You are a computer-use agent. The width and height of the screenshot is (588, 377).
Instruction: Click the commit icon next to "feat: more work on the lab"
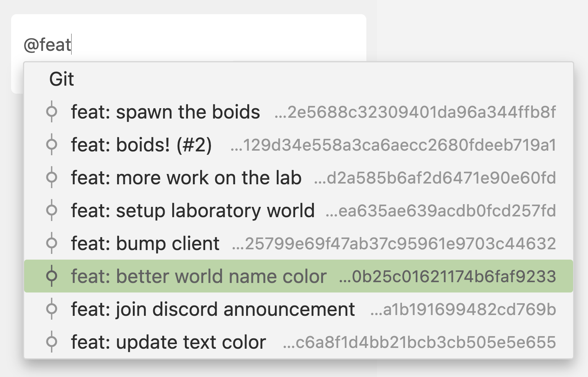52,177
